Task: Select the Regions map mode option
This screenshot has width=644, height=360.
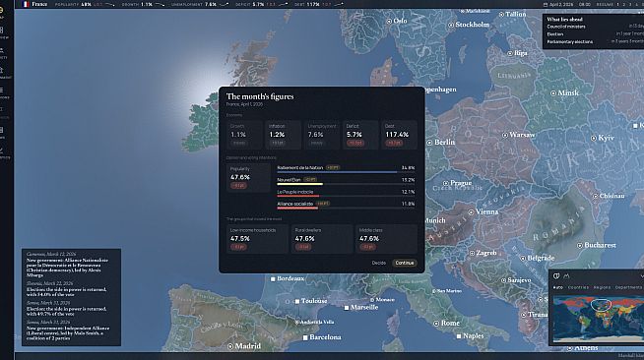Action: pos(602,287)
